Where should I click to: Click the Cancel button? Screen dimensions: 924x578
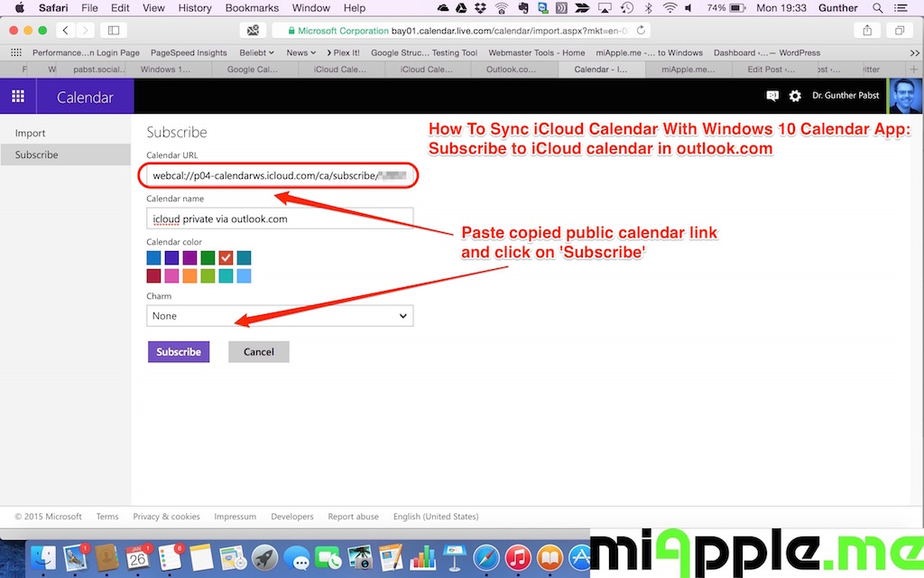tap(259, 351)
